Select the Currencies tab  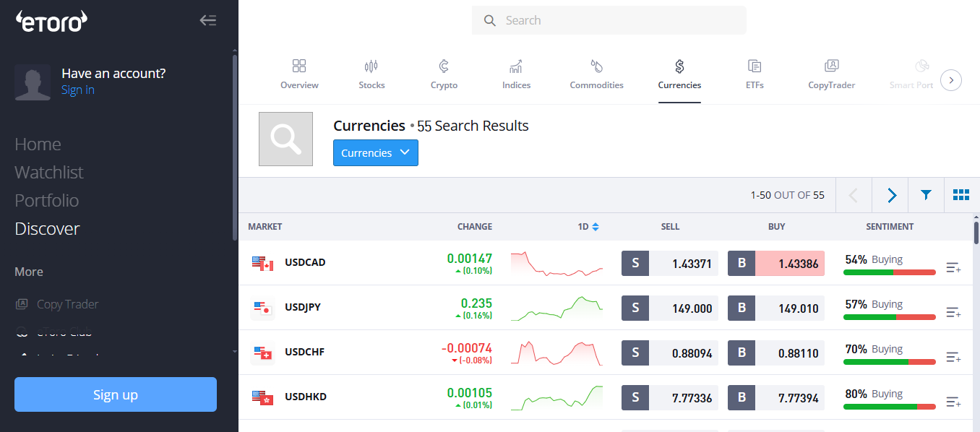[x=679, y=74]
